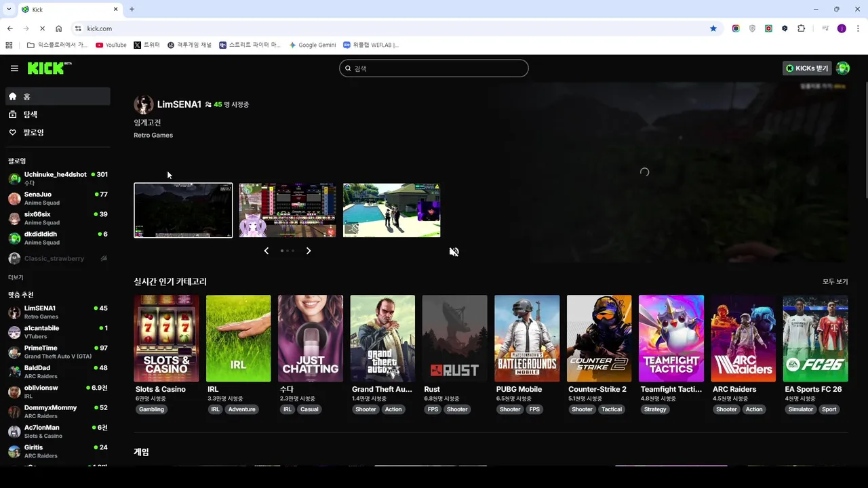Image resolution: width=868 pixels, height=488 pixels.
Task: Open the user profile avatar menu
Action: 843,68
